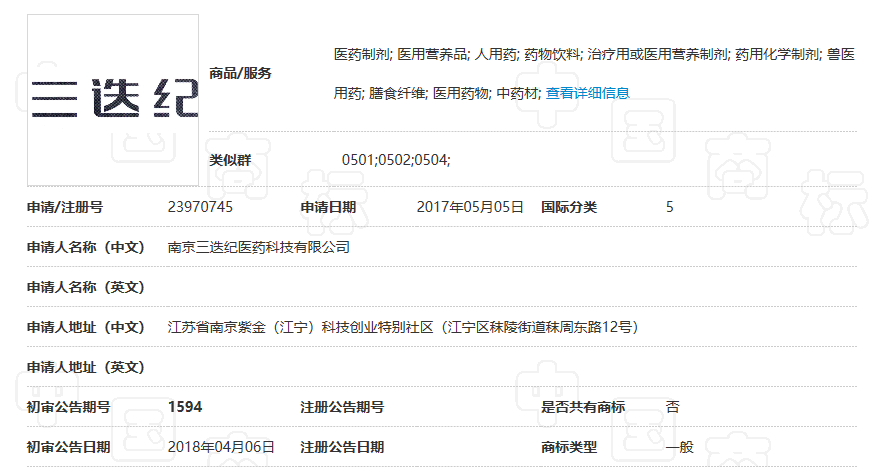Click the 申请/注册号 label

65,207
